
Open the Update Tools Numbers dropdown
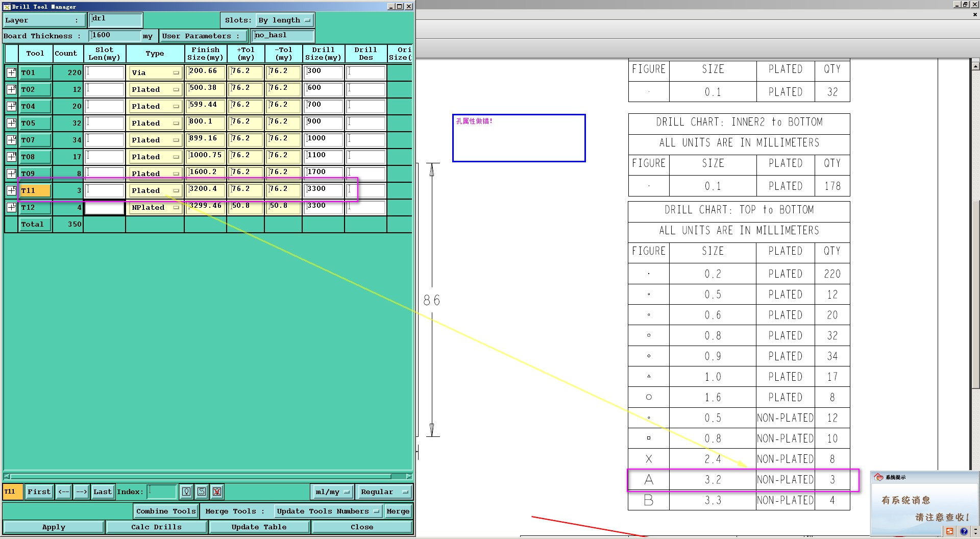coord(327,511)
